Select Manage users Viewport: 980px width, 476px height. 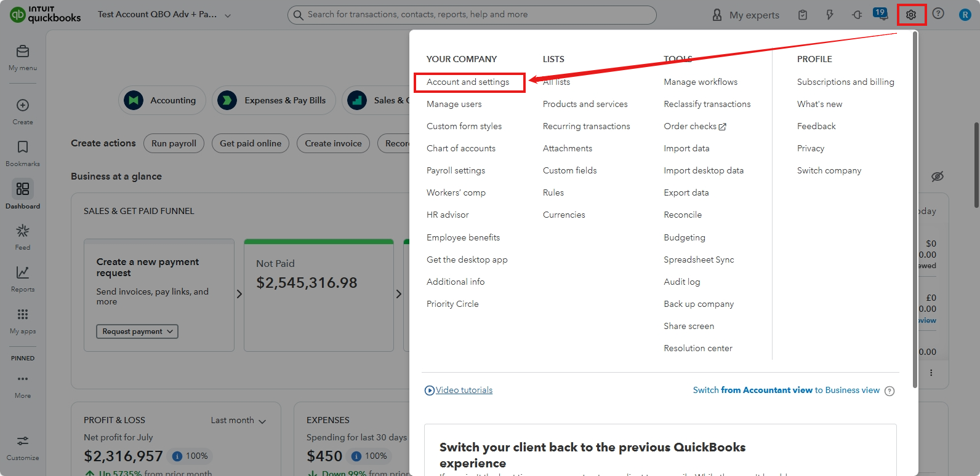454,104
